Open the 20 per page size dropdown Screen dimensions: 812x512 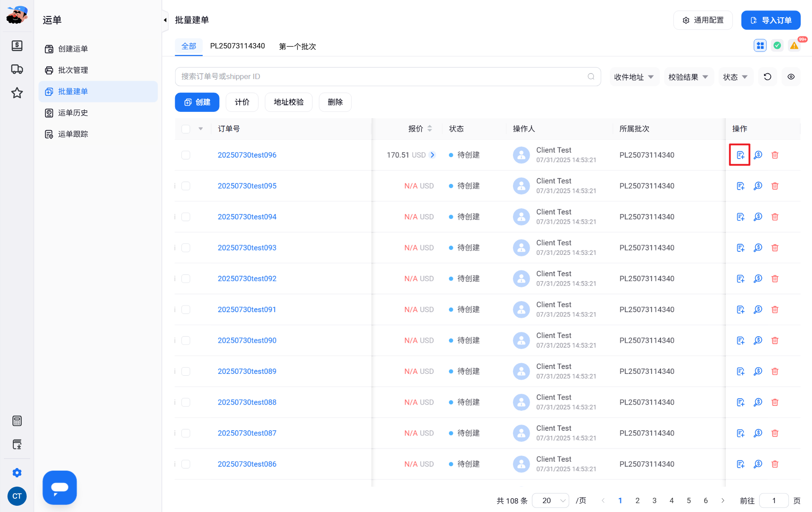[x=550, y=500]
